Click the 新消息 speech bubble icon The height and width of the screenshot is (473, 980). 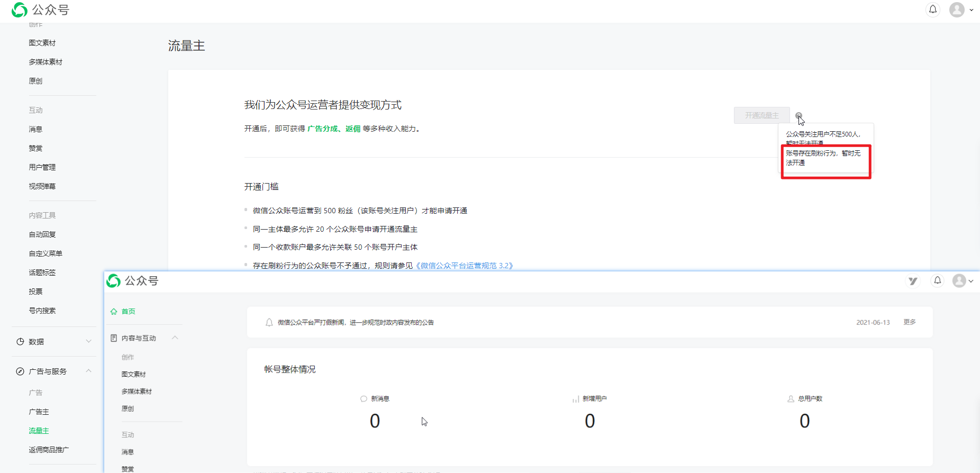pos(364,399)
